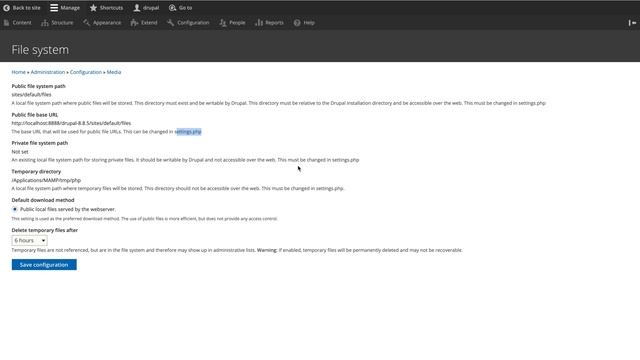Click the Configuration wrench icon
640x360 pixels.
coord(170,23)
